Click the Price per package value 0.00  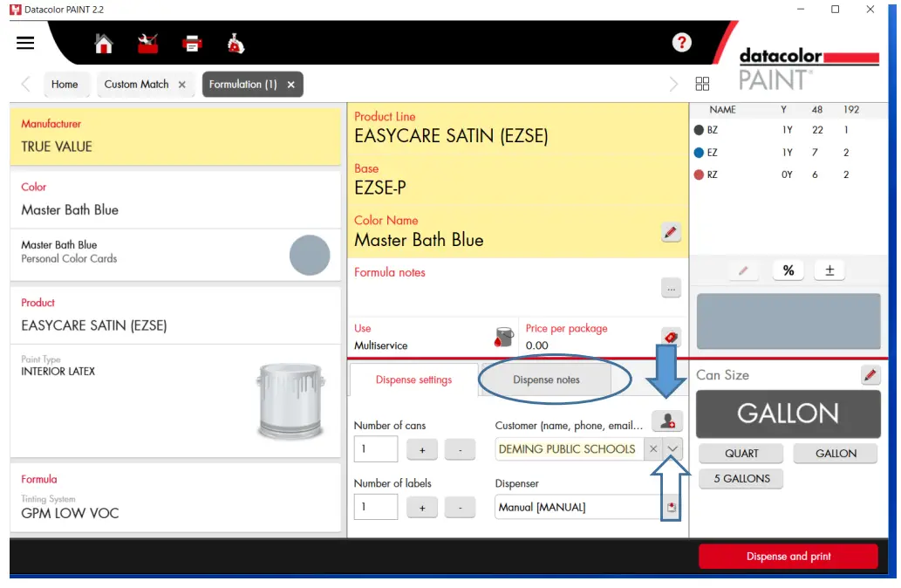pos(536,345)
